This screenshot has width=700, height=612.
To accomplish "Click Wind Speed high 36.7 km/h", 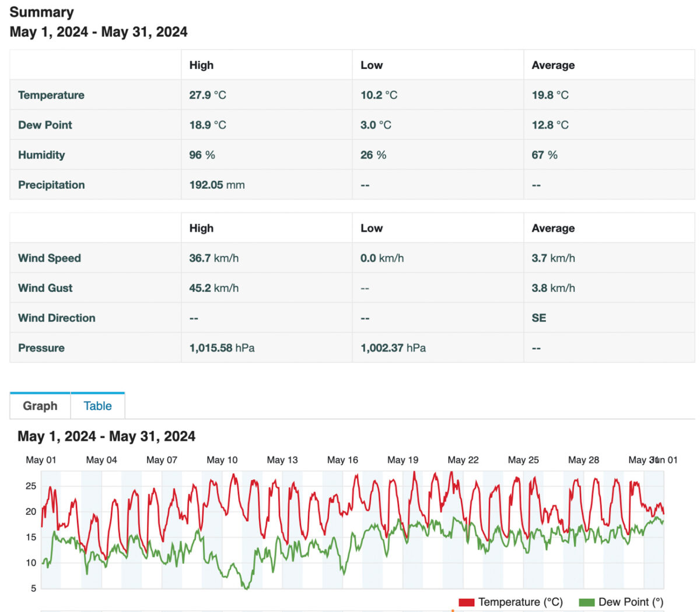I will pos(214,258).
